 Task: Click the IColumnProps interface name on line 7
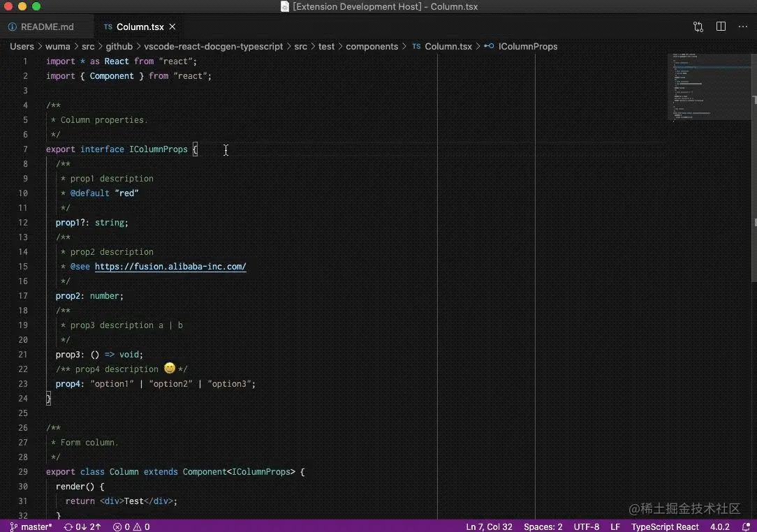pos(159,149)
